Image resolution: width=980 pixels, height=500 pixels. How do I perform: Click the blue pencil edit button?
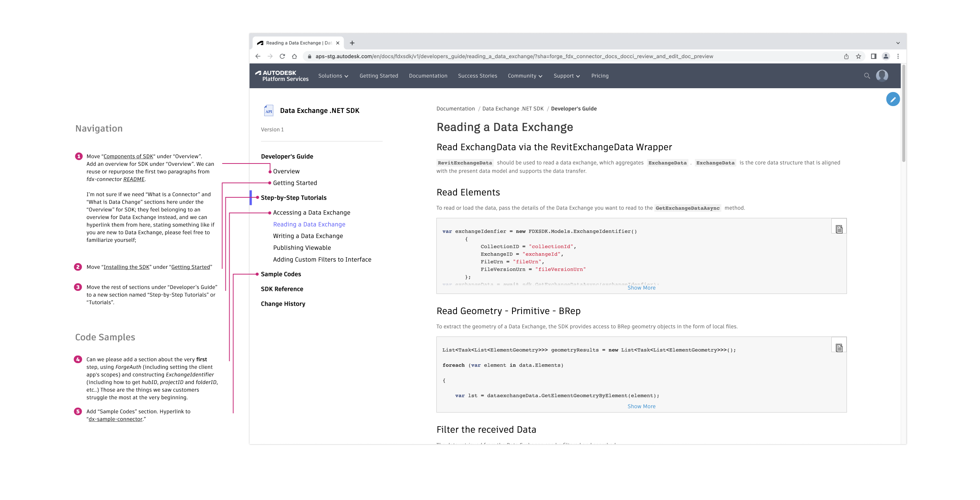[x=893, y=99]
